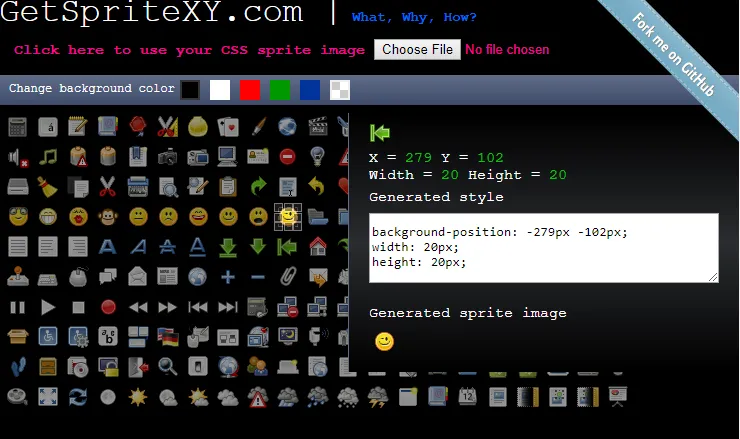Click the selected winking smiley sprite

tap(288, 217)
